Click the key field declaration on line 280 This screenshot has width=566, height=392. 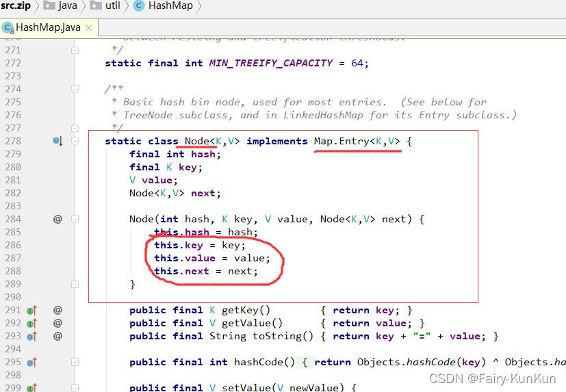pyautogui.click(x=188, y=168)
